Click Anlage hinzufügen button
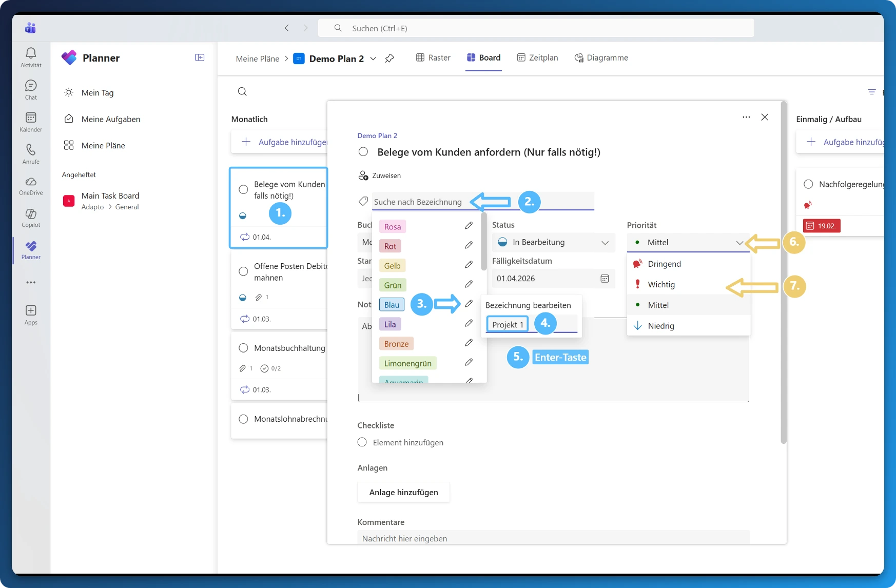The image size is (896, 588). tap(403, 492)
